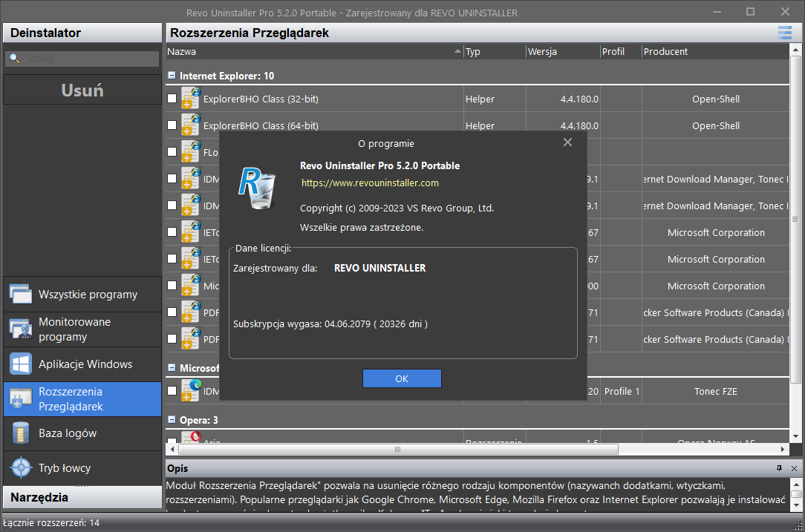Click Subskrypcja wygasa date text
Image resolution: width=805 pixels, height=532 pixels.
(330, 324)
